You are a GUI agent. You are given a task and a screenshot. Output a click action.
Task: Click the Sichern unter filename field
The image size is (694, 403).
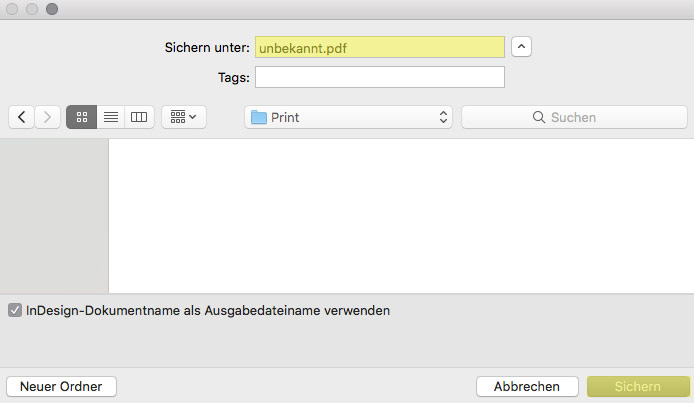pos(380,47)
